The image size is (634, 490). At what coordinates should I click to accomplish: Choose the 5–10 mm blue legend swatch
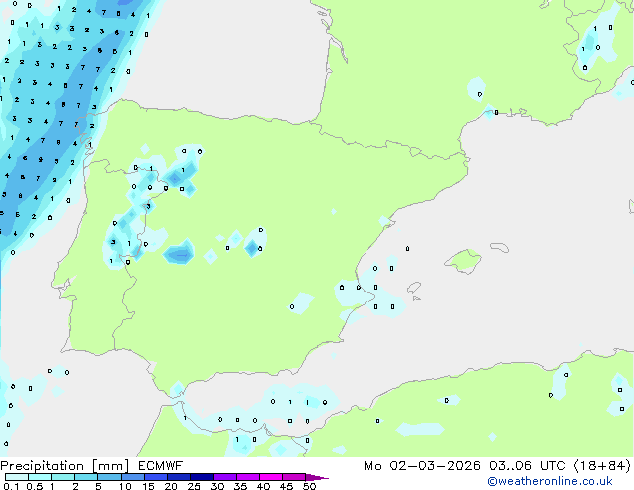pyautogui.click(x=109, y=477)
